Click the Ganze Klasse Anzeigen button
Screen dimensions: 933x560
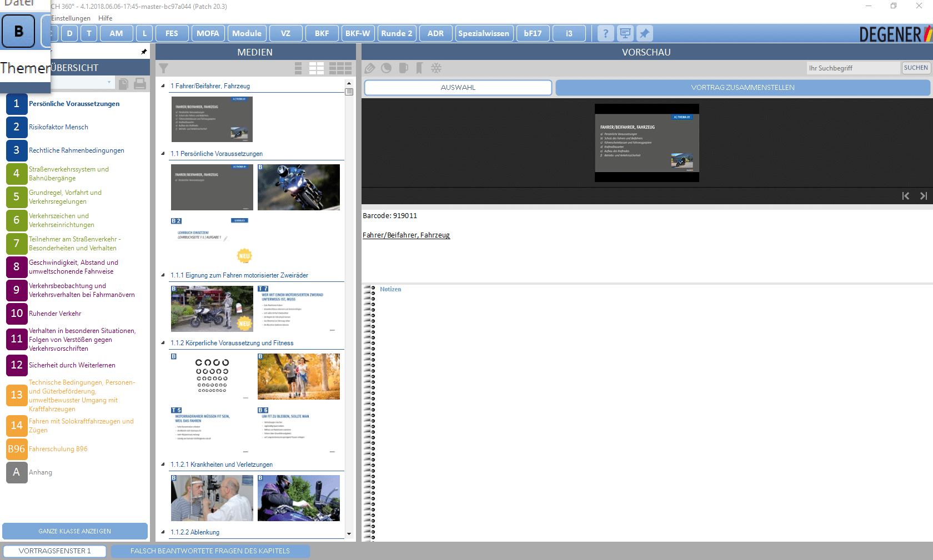click(x=75, y=531)
